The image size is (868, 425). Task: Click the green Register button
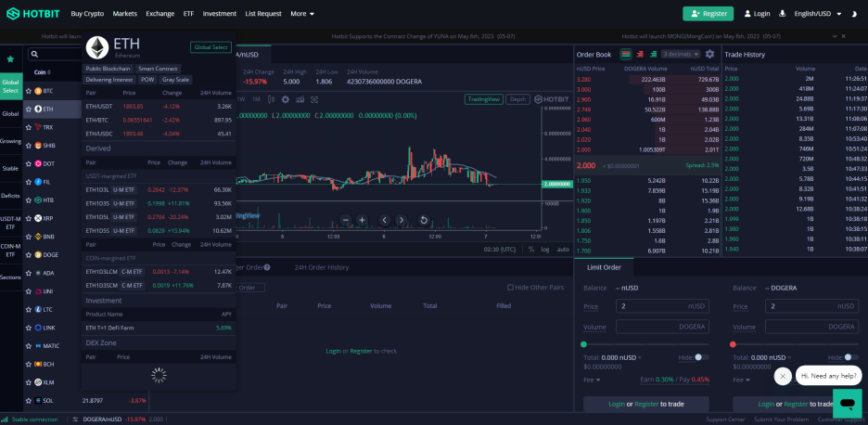pos(708,14)
